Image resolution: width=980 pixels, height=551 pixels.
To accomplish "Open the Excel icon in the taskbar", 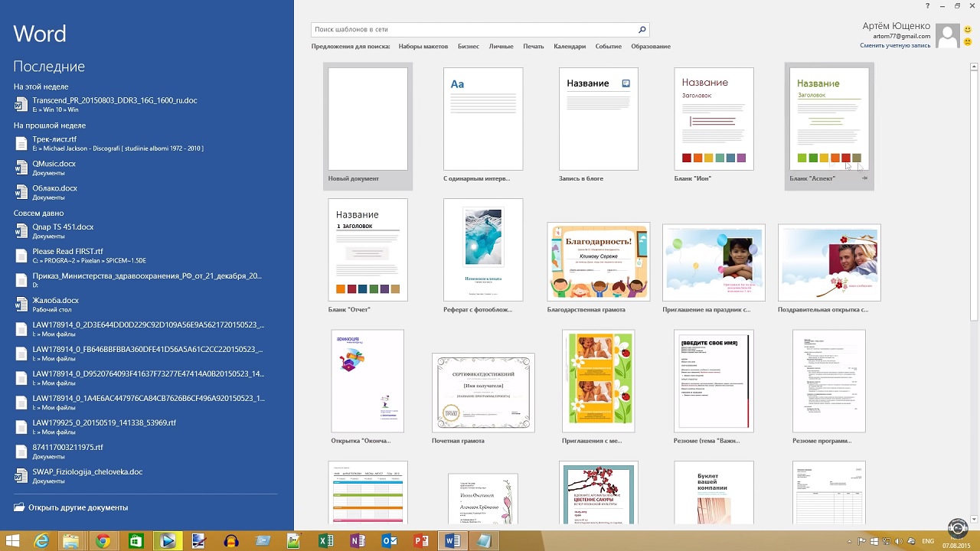I will pos(325,541).
